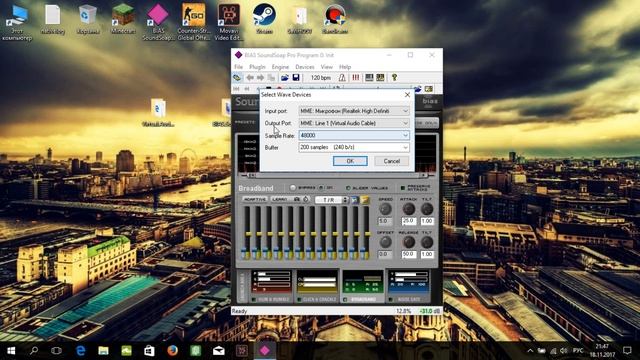Viewport: 640px width, 360px height.
Task: Click the 120 bpm tempo field
Action: coord(321,78)
